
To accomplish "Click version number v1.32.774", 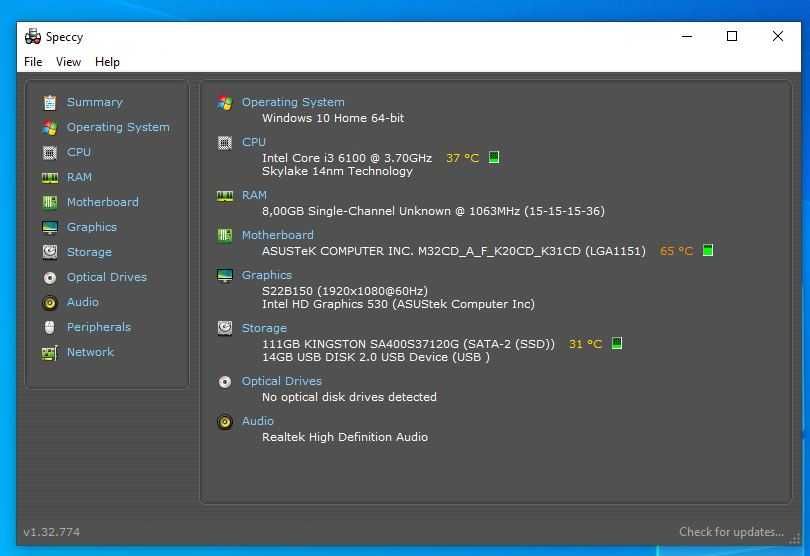I will (x=52, y=532).
